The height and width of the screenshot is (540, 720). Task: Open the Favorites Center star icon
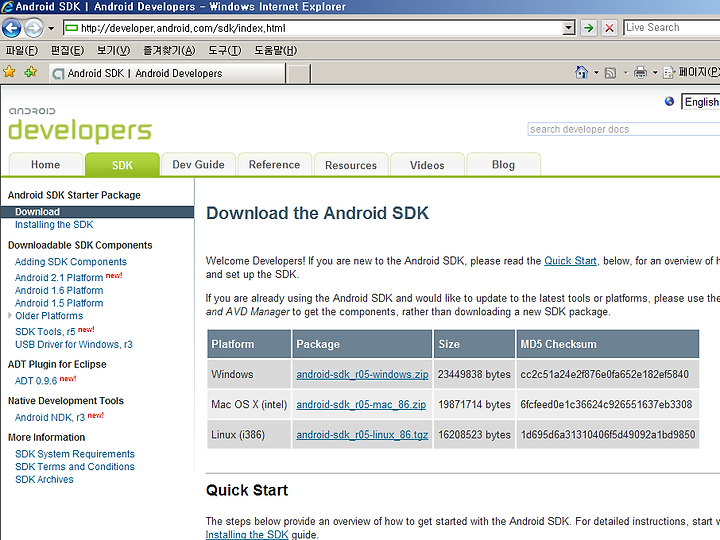point(9,72)
